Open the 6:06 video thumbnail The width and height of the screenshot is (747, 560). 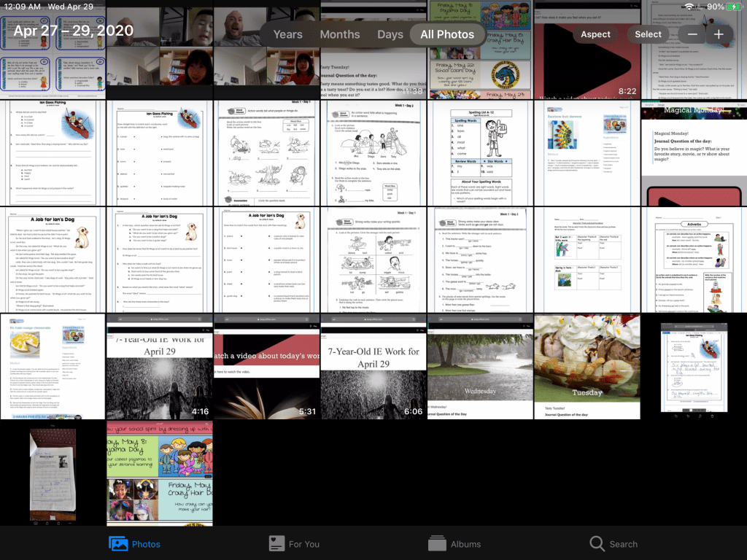373,367
